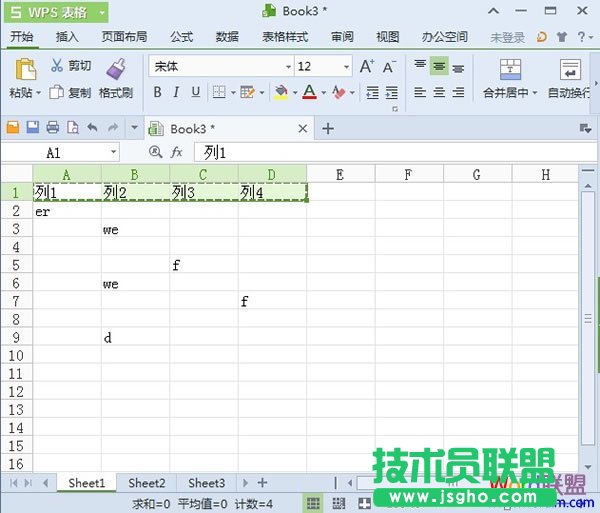Click increase indent icon
This screenshot has width=600, height=513.
(x=391, y=93)
